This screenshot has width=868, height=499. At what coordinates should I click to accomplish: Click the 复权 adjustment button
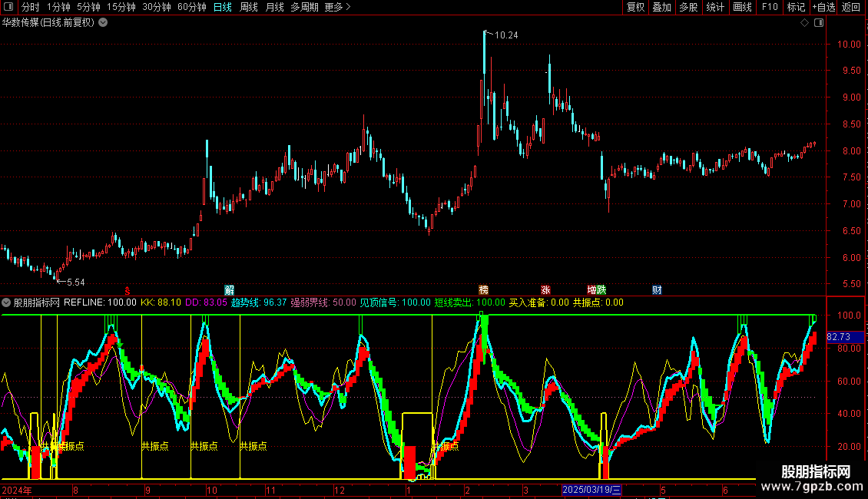point(635,7)
